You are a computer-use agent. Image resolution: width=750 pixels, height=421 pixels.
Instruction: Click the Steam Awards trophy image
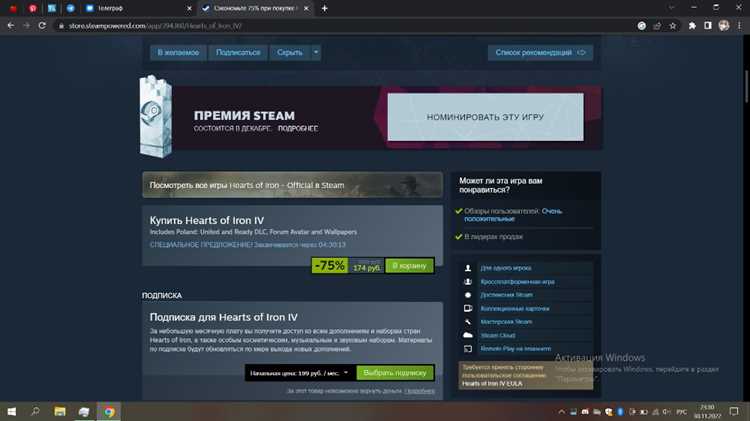point(155,116)
